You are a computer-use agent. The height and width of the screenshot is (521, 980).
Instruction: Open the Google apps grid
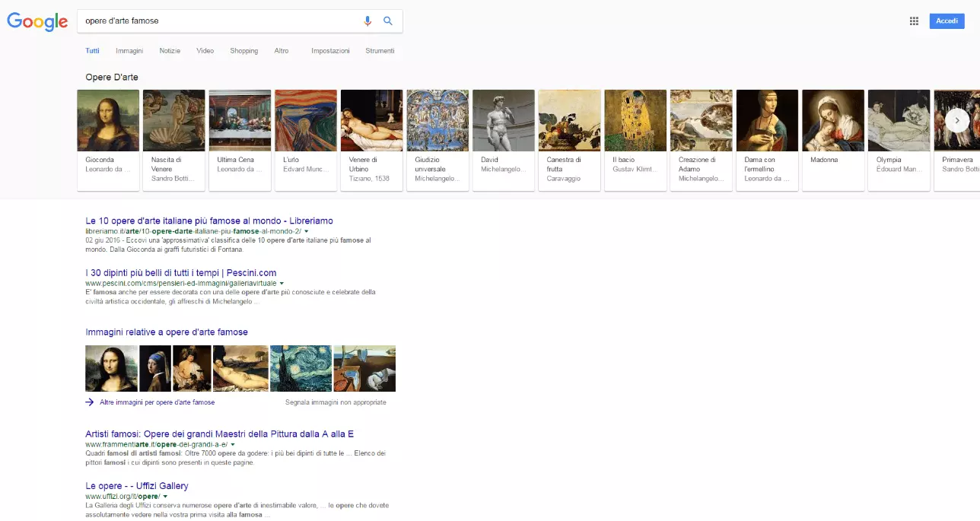[914, 21]
